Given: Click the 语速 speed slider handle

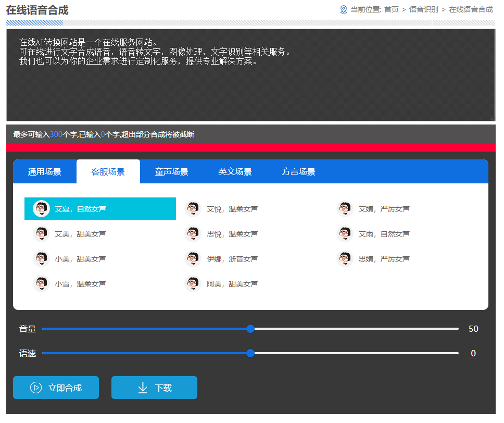Looking at the screenshot, I should (x=250, y=353).
